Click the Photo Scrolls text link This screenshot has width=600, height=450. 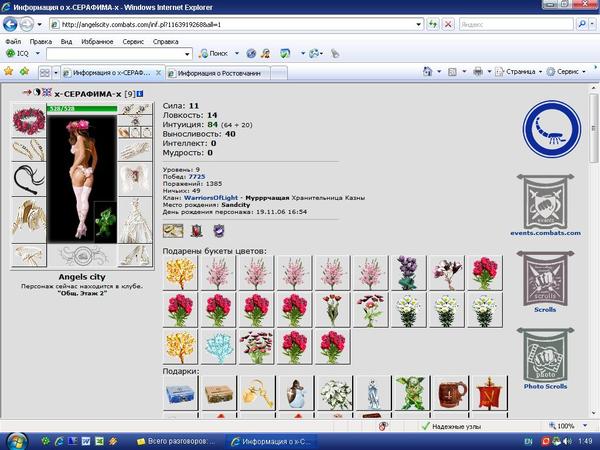point(545,386)
